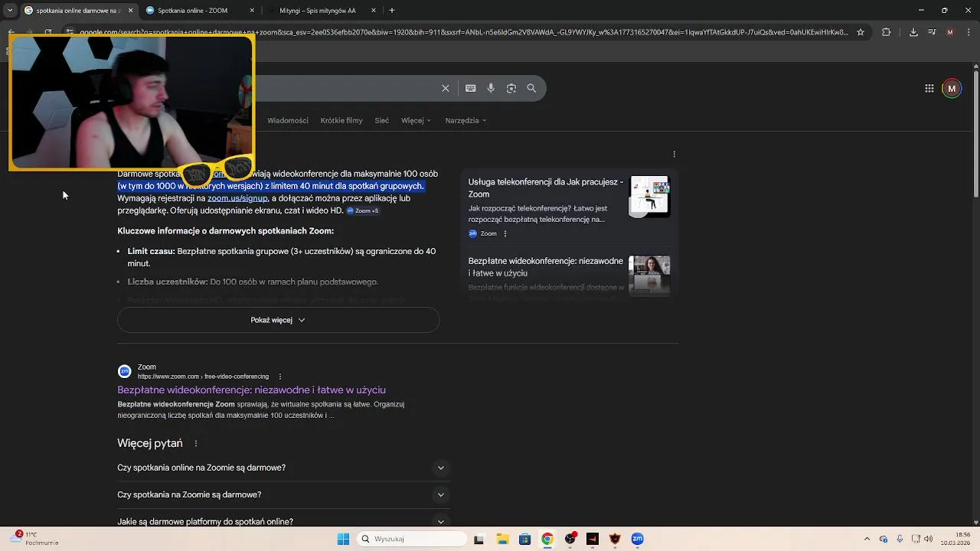Focus the Wyszukaj taskbar search box
The width and height of the screenshot is (980, 551).
pos(411,539)
